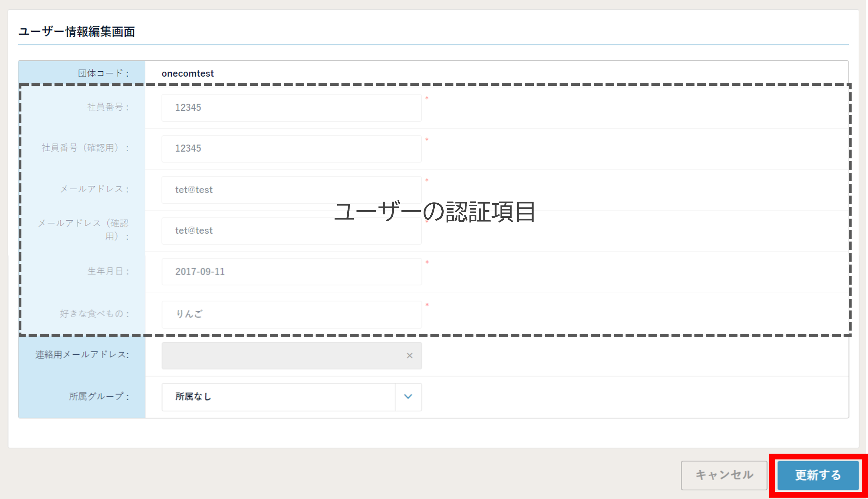Click inside the 連絡用メールアドレス gray field

[x=281, y=356]
